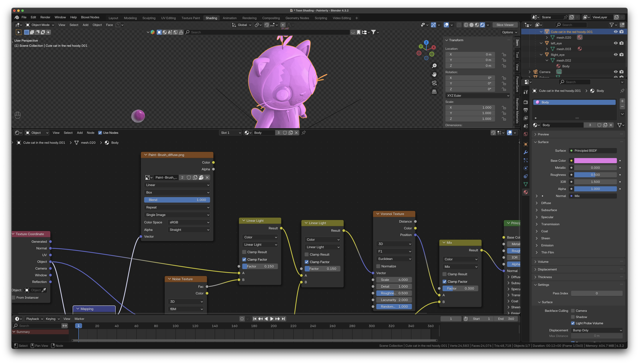Open the World properties tab
Image resolution: width=639 pixels, height=364 pixels.
(x=526, y=134)
